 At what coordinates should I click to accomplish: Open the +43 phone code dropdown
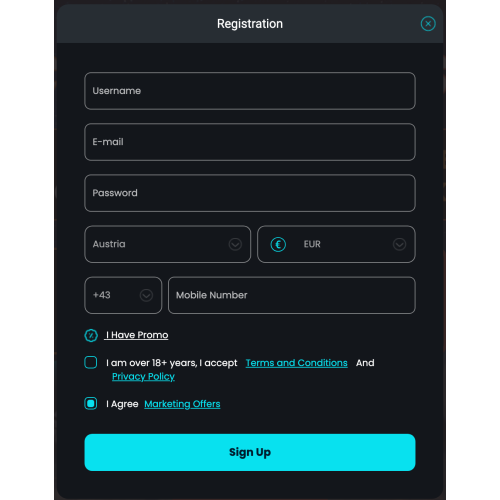123,295
